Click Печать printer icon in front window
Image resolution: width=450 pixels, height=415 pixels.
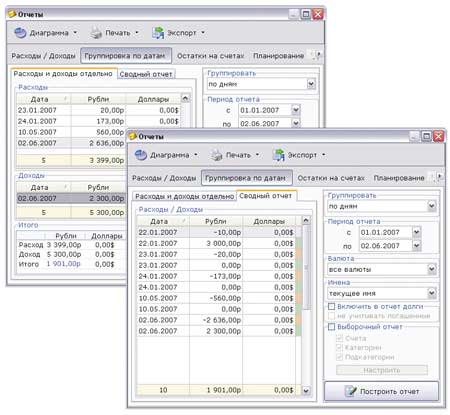(x=217, y=155)
